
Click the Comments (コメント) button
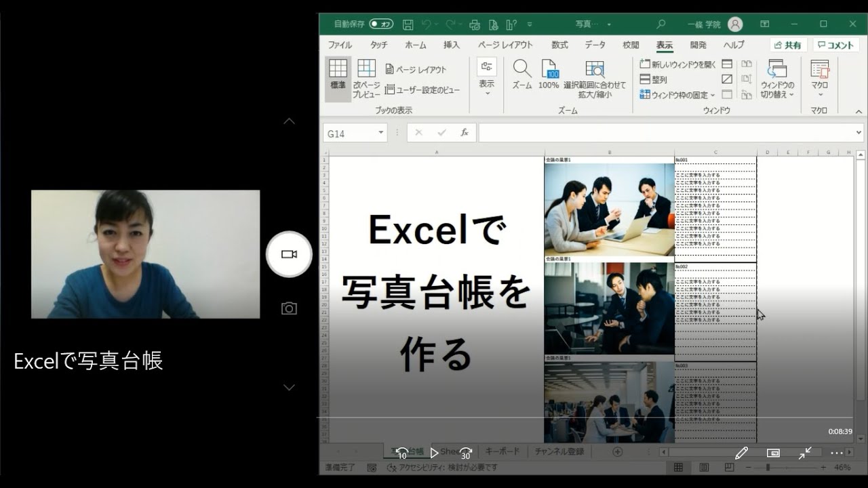(835, 45)
